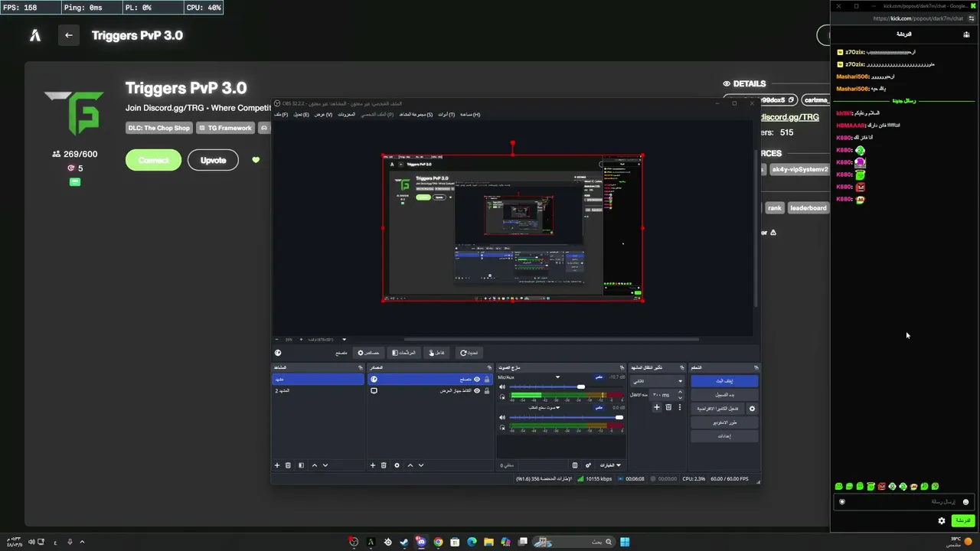The image size is (980, 551).
Task: Delete the selected scene in OBS Scenes panel
Action: click(288, 465)
